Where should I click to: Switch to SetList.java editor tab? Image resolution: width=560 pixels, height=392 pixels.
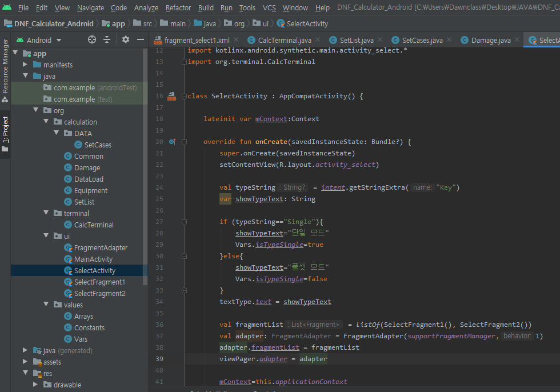pos(356,41)
